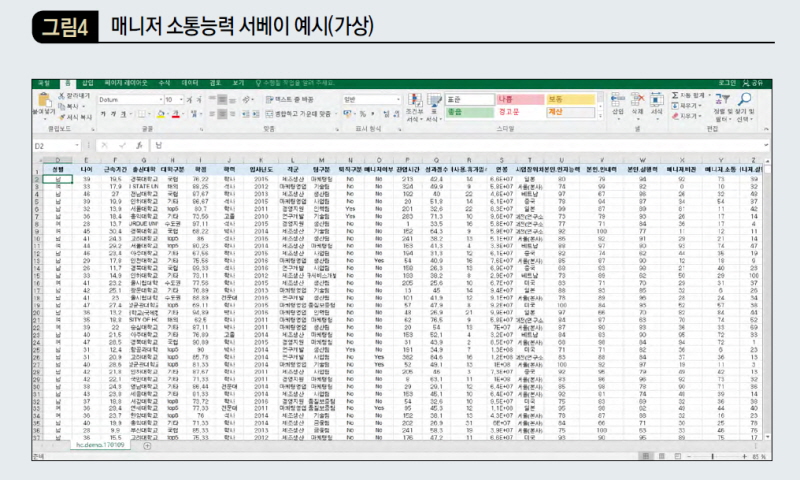Apply the 계산 (Calculation) cell style
Screen dimensions: 800x480
coord(570,112)
